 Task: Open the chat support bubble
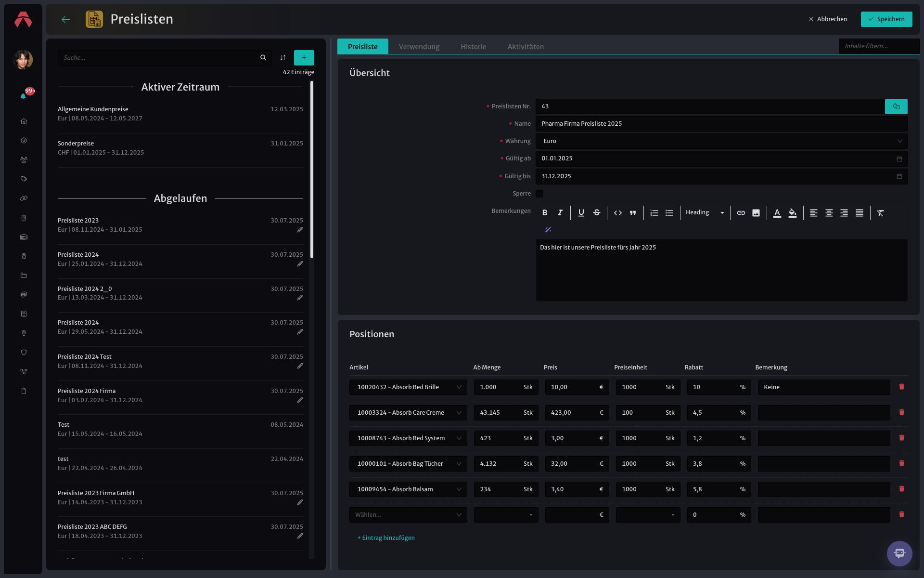pos(899,553)
